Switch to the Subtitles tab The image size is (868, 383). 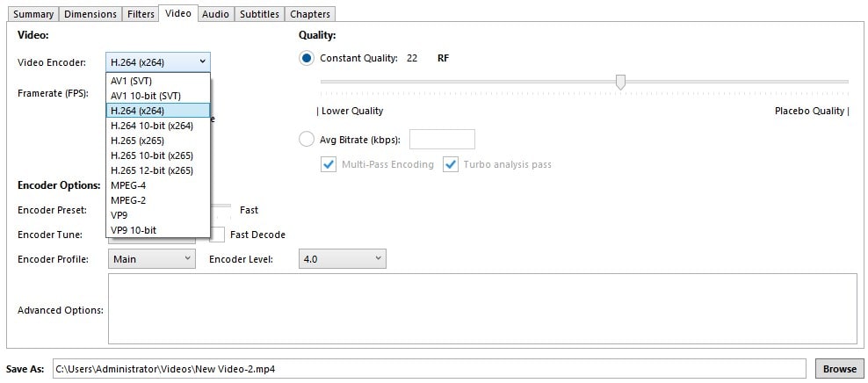coord(259,14)
